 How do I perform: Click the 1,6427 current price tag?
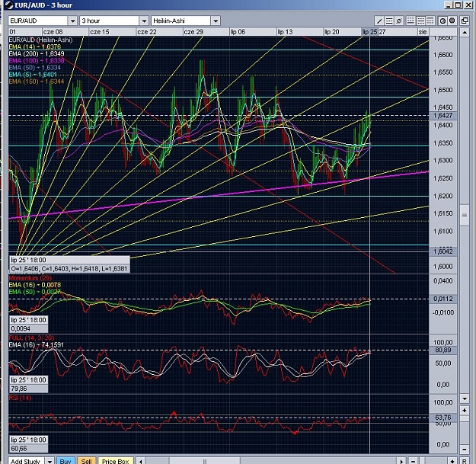(x=443, y=116)
